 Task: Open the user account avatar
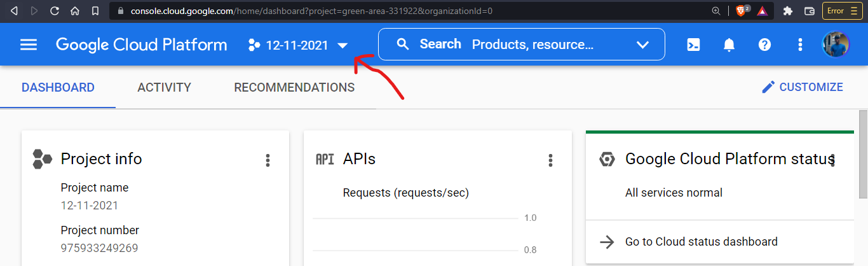(x=836, y=45)
